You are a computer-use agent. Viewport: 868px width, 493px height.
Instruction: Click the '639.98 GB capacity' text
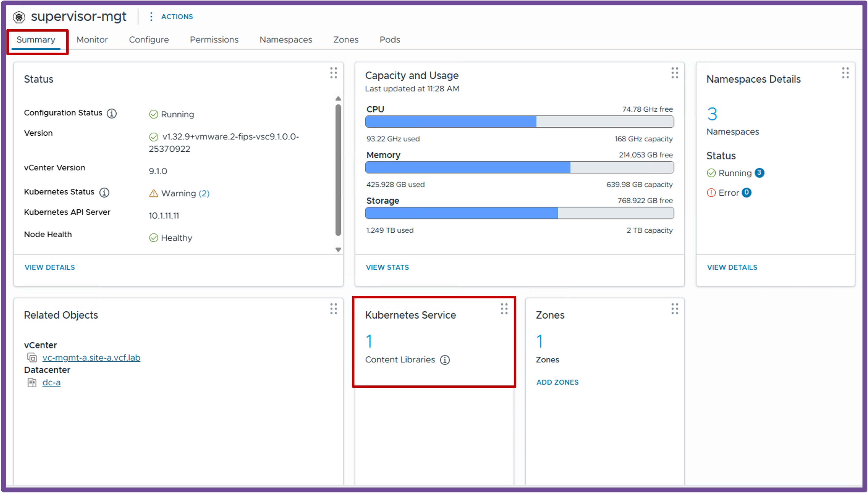coord(639,184)
